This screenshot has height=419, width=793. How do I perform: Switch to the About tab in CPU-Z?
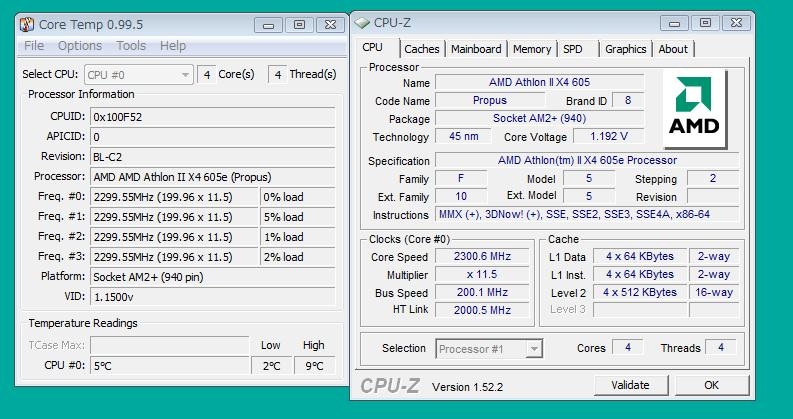click(673, 49)
